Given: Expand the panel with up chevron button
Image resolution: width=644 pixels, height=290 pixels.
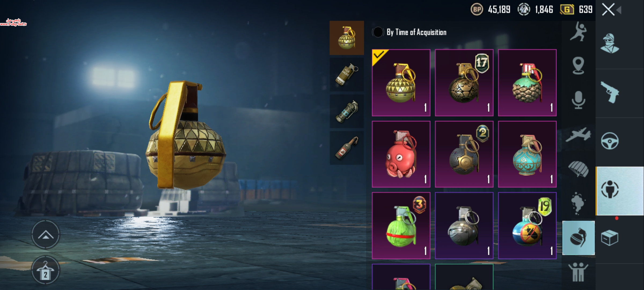Looking at the screenshot, I should [46, 234].
